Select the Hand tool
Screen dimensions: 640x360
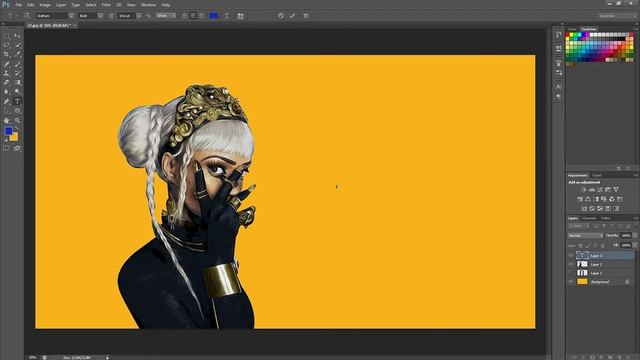tap(7, 121)
